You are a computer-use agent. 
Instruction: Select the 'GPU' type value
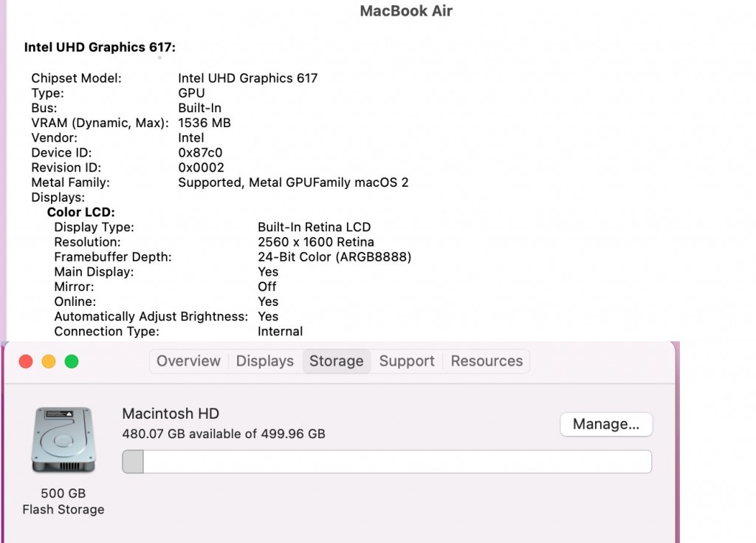[x=191, y=93]
